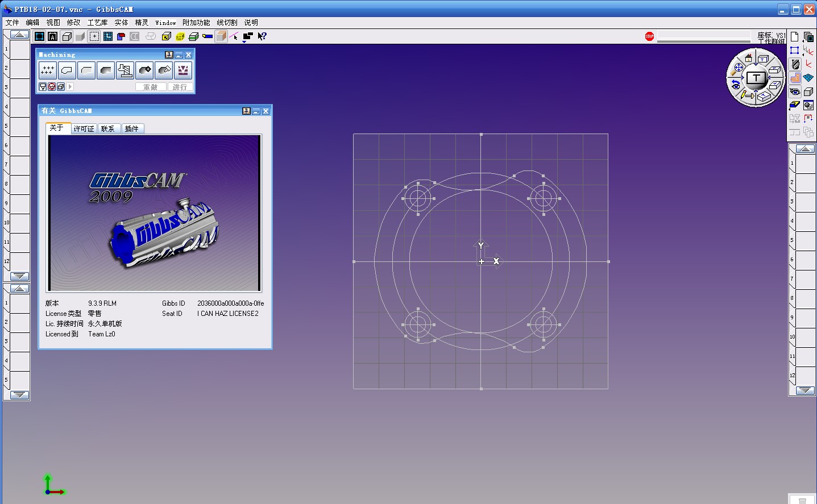The width and height of the screenshot is (817, 504).
Task: Click the green-banded block icon
Action: 193,36
